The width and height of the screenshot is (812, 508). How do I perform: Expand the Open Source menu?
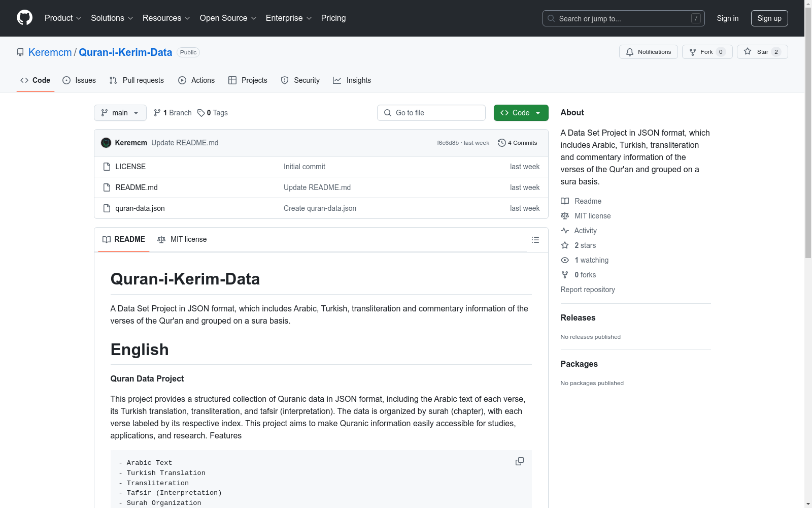click(228, 18)
